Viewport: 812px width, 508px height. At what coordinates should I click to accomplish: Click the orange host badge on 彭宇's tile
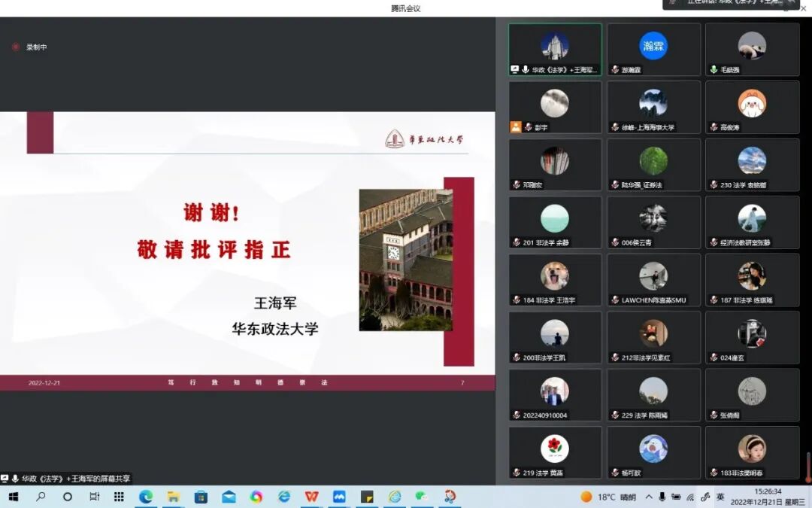tap(516, 126)
